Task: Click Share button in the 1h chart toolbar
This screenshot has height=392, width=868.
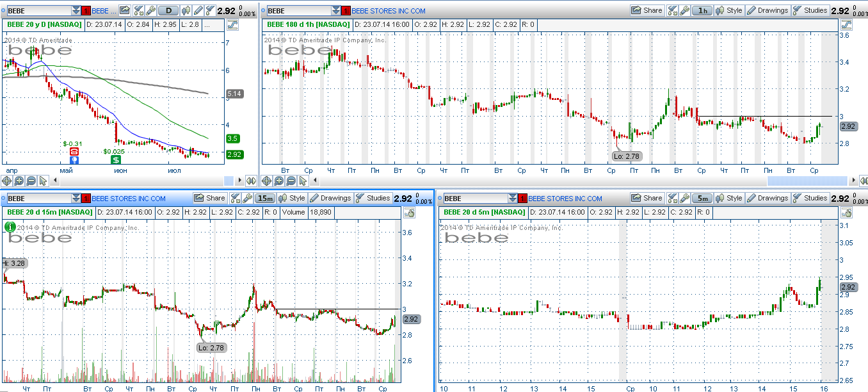Action: [647, 10]
